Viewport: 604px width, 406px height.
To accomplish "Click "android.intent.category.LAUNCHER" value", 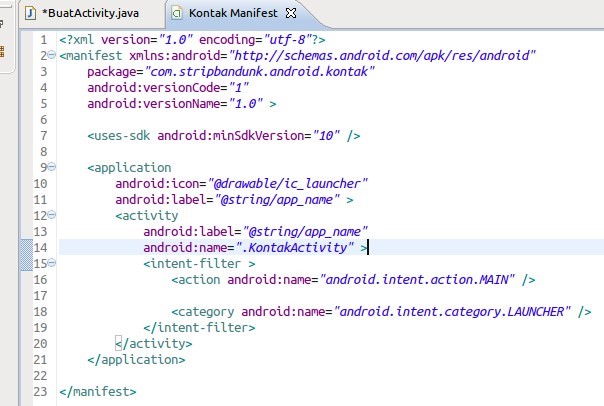I will point(452,312).
